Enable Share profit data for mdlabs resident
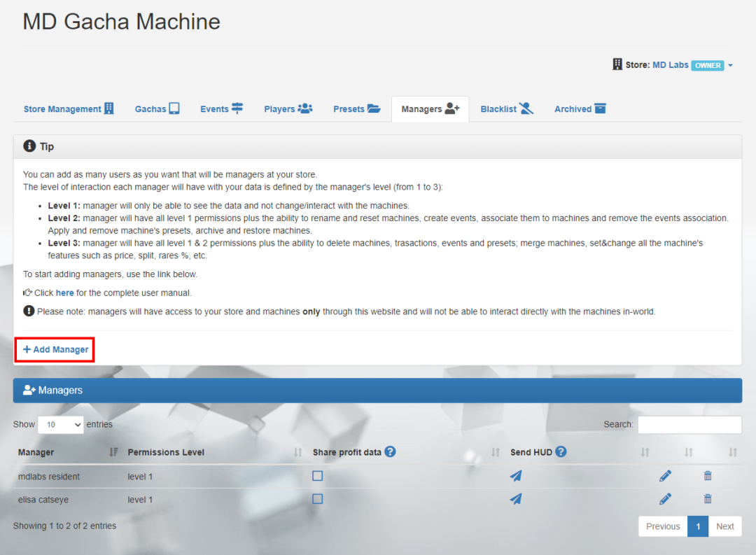This screenshot has height=555, width=756. click(x=317, y=476)
